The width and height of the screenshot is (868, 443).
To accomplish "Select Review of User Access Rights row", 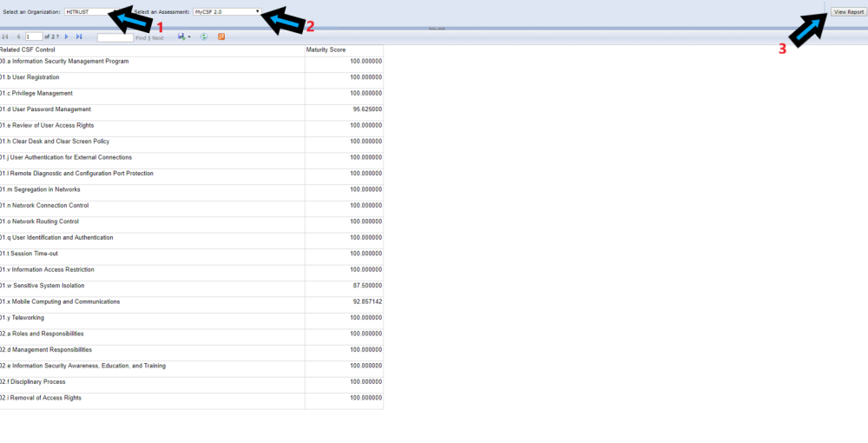I will coord(191,129).
